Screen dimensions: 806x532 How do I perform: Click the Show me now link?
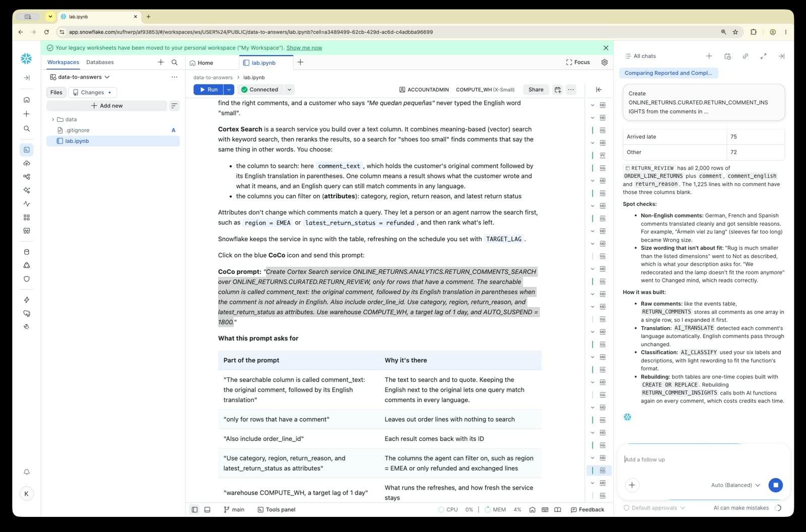pos(304,48)
